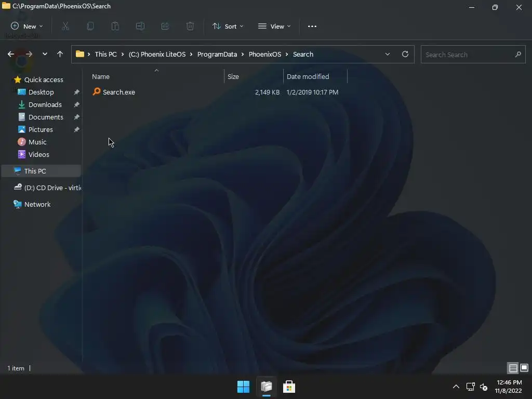Image resolution: width=532 pixels, height=399 pixels.
Task: Select Network in the sidebar
Action: [x=37, y=204]
